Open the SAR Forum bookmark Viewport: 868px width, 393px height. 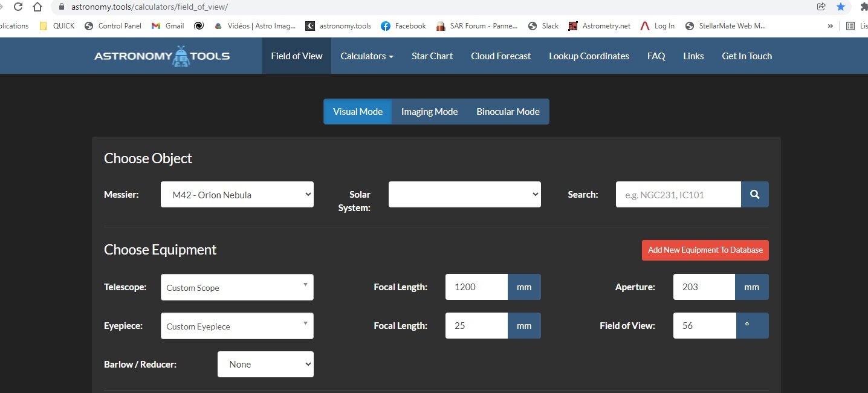[477, 26]
